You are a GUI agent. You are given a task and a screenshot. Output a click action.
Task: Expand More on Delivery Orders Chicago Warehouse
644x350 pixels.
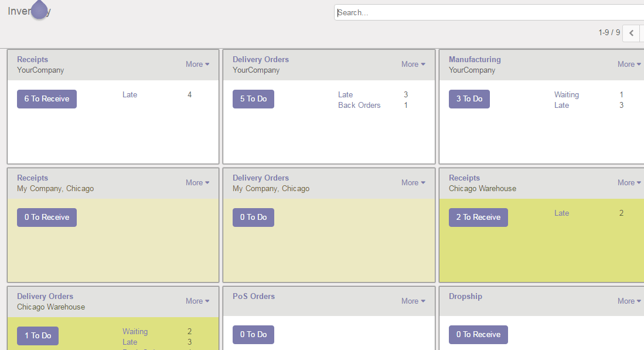(x=197, y=301)
